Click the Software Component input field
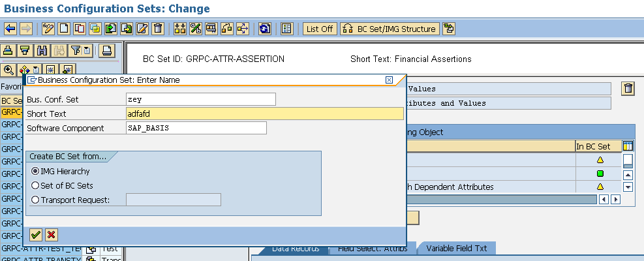The width and height of the screenshot is (644, 261). click(x=196, y=128)
